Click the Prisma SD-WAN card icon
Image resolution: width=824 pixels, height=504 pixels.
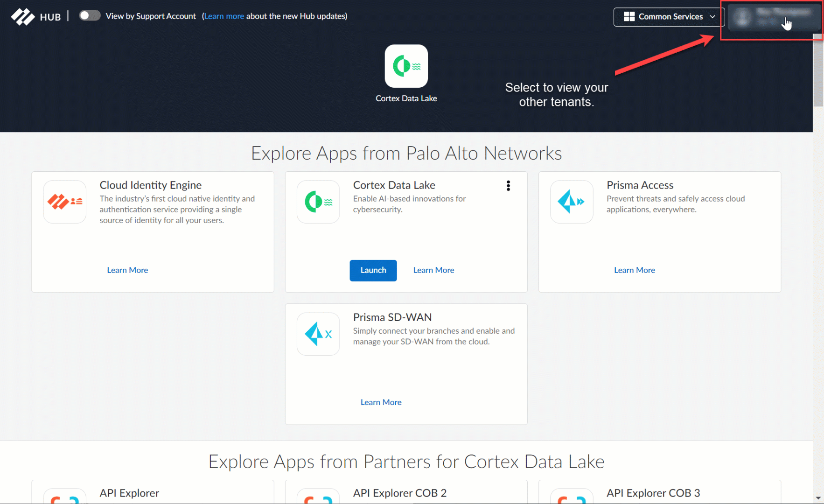point(318,334)
